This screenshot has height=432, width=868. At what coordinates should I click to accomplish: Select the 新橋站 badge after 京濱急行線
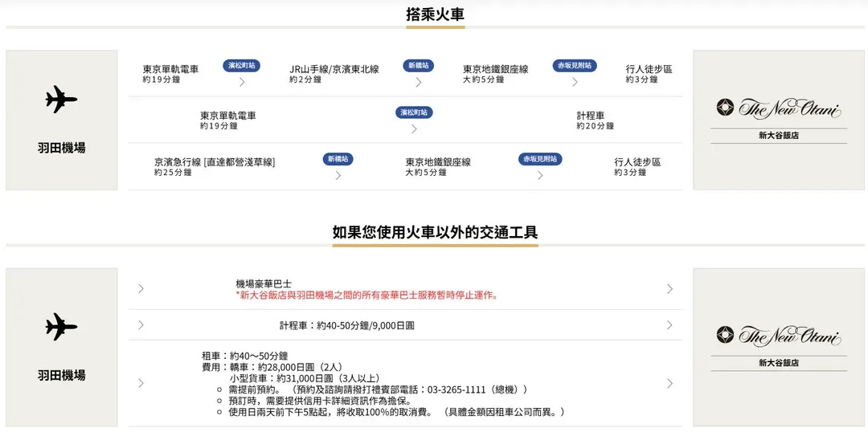[338, 159]
